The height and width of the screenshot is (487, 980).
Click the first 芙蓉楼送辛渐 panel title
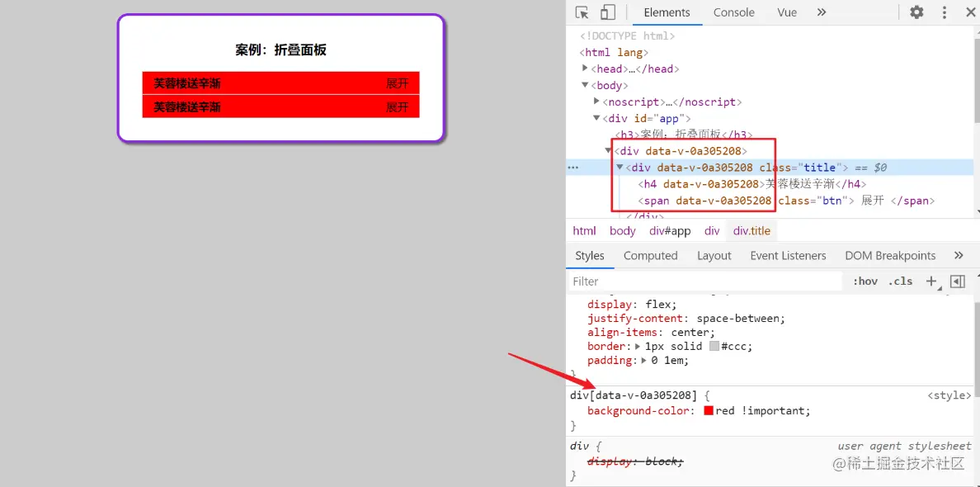point(187,83)
